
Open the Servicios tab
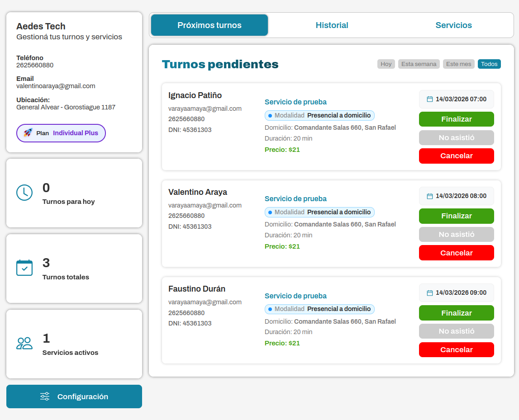453,25
